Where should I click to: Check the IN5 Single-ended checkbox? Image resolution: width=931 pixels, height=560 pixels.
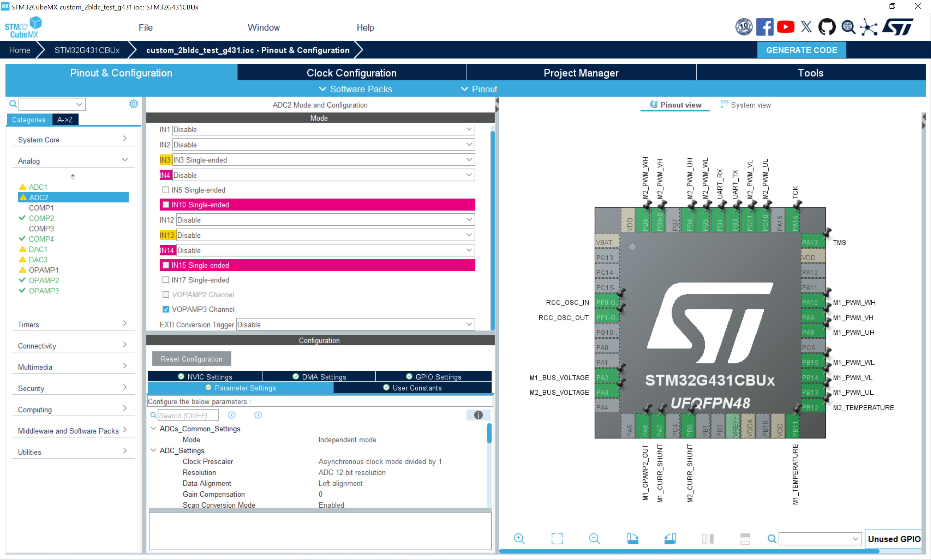click(166, 190)
